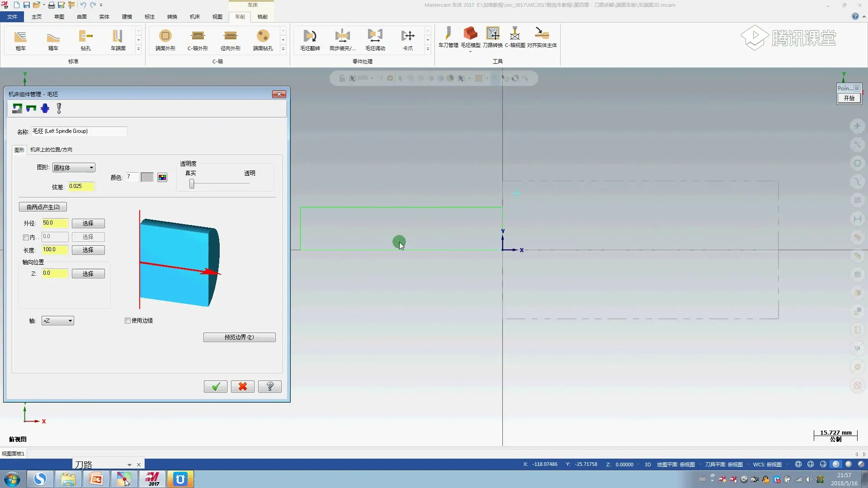Viewport: 868px width, 488px height.
Task: Open the 铣削 ribbon tab
Action: pyautogui.click(x=262, y=17)
